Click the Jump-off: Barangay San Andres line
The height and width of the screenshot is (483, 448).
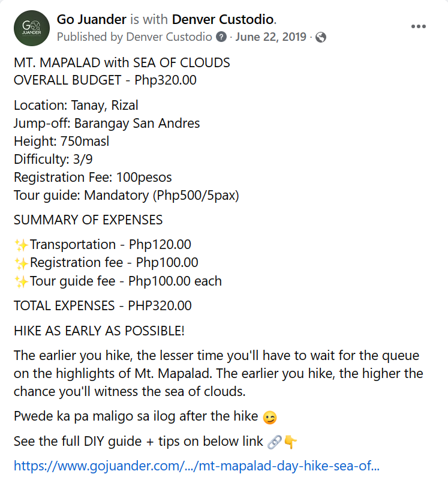coord(107,124)
